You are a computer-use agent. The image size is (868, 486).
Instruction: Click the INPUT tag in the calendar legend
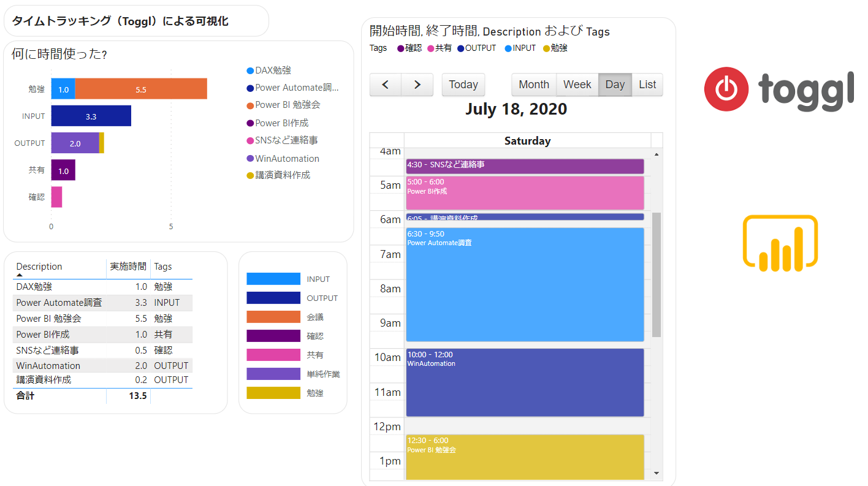coord(520,48)
